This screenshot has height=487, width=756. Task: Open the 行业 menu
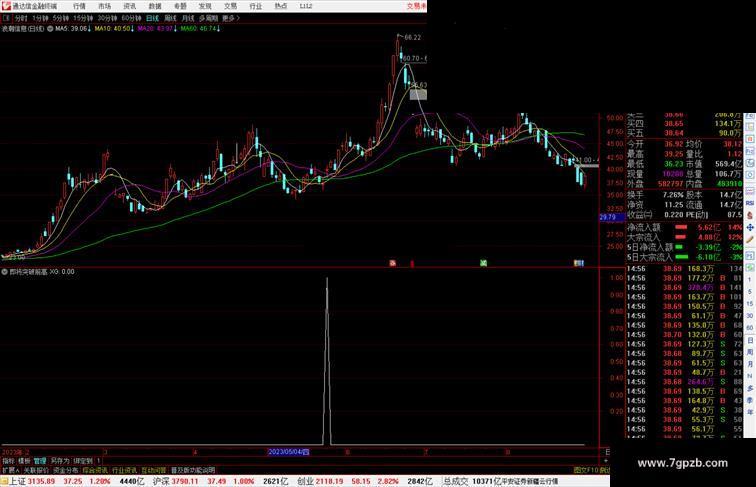pos(256,6)
